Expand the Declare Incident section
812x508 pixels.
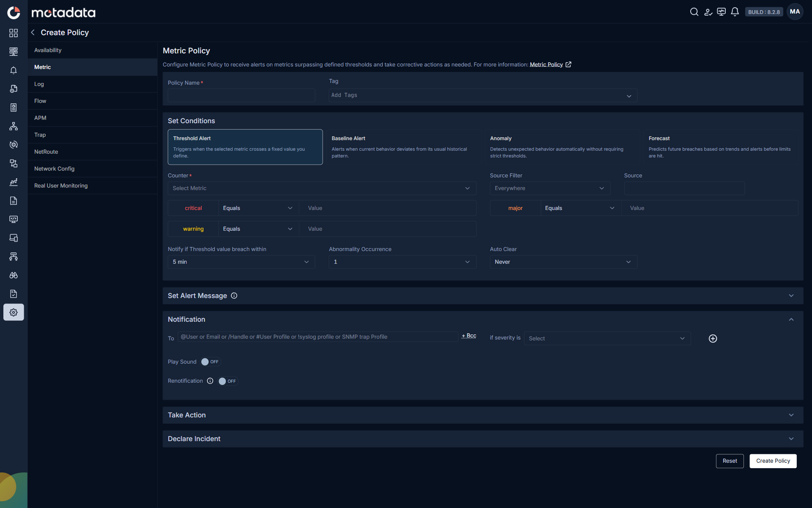(x=791, y=439)
